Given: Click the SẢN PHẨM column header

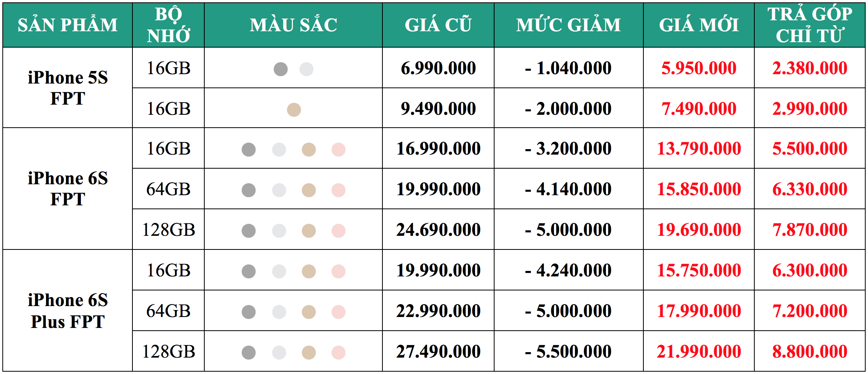Looking at the screenshot, I should [68, 25].
